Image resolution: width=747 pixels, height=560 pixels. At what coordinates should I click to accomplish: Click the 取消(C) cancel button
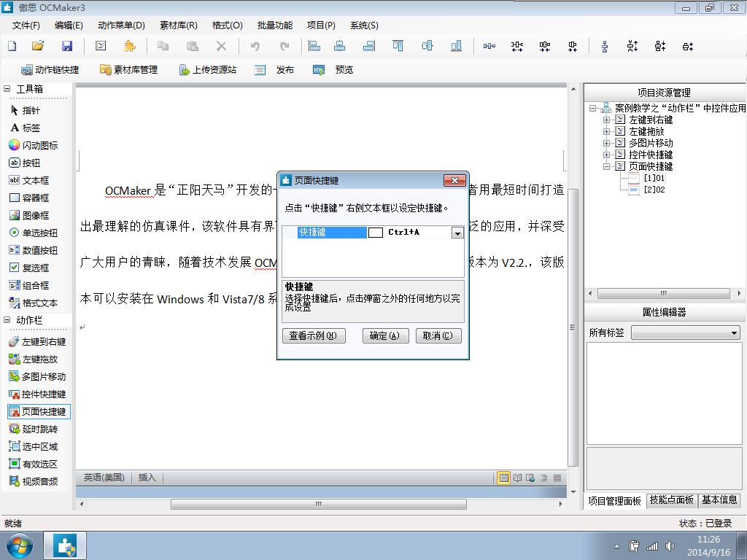click(438, 335)
